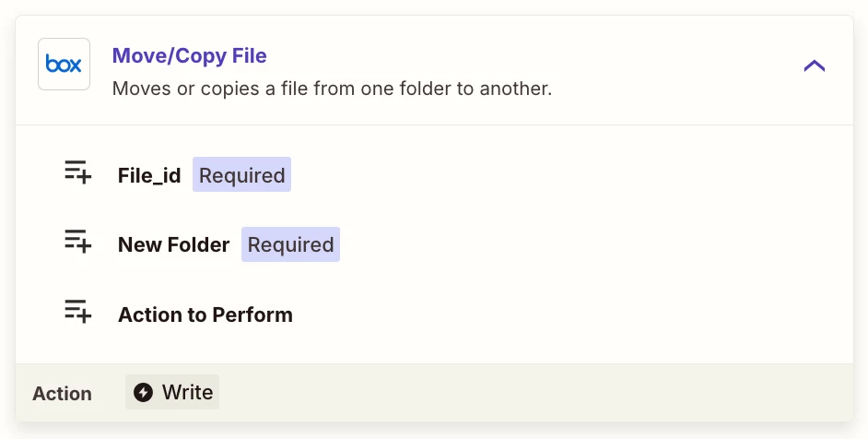
Task: Click the Action to Perform field icon
Action: pos(77,314)
